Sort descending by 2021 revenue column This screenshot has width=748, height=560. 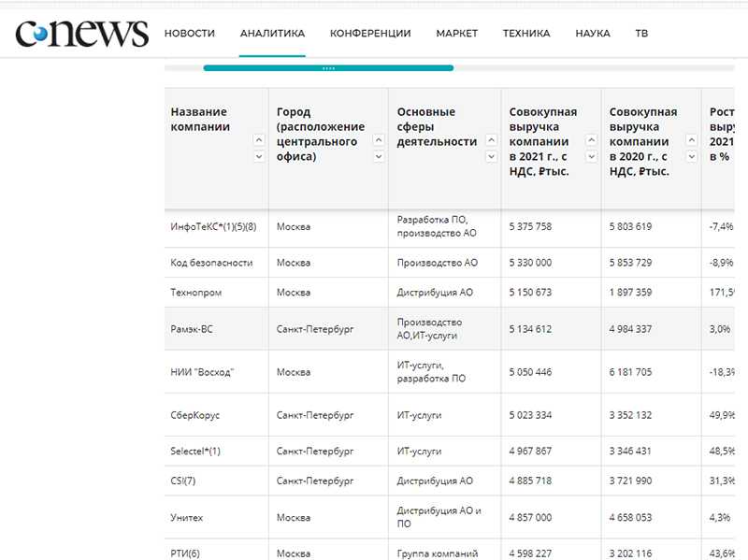pyautogui.click(x=591, y=156)
